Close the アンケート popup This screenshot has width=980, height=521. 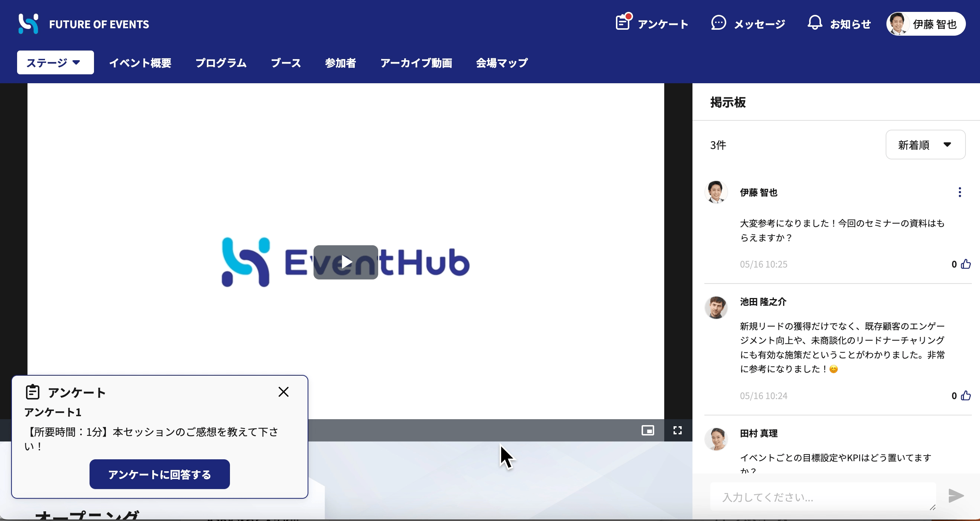coord(283,392)
